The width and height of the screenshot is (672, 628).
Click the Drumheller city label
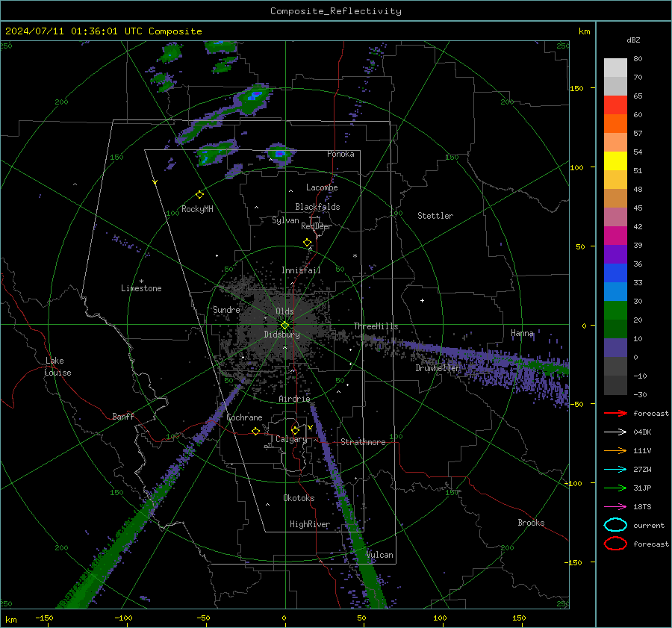pos(438,368)
